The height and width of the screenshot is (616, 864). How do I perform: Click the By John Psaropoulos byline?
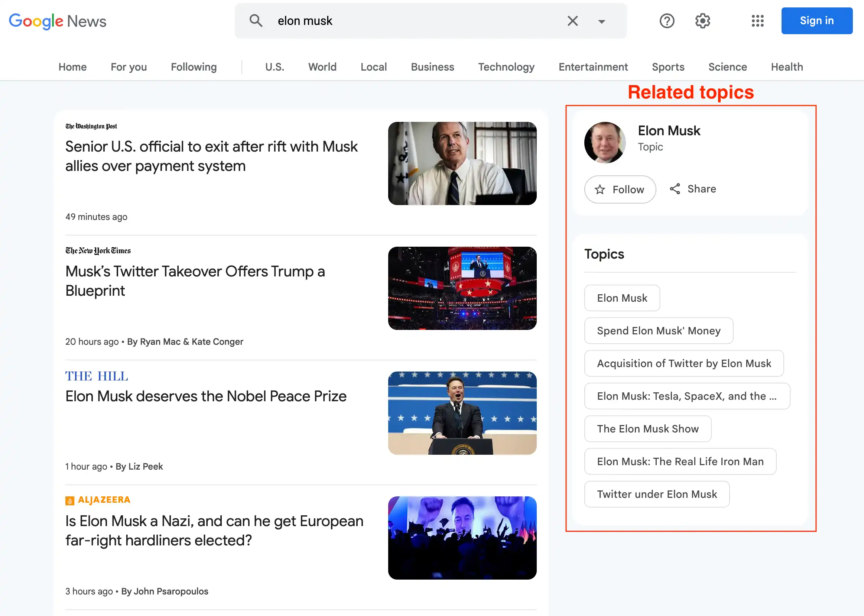165,591
